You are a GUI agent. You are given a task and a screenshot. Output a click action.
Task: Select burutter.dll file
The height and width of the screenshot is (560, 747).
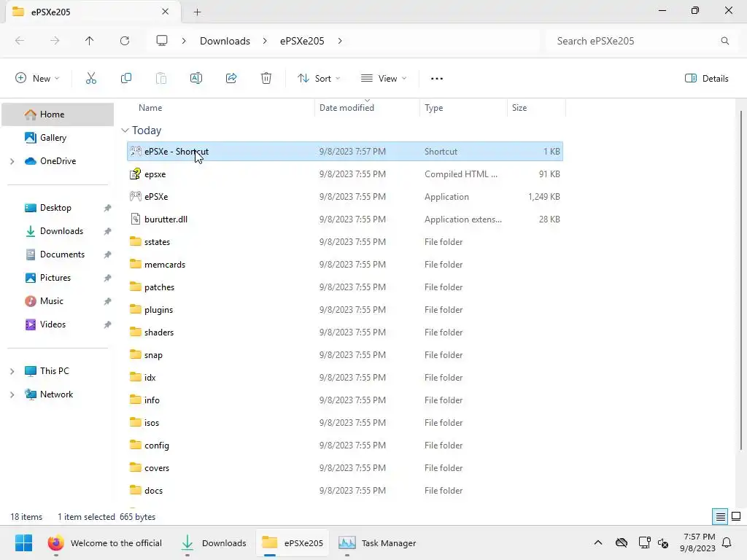(x=345, y=219)
